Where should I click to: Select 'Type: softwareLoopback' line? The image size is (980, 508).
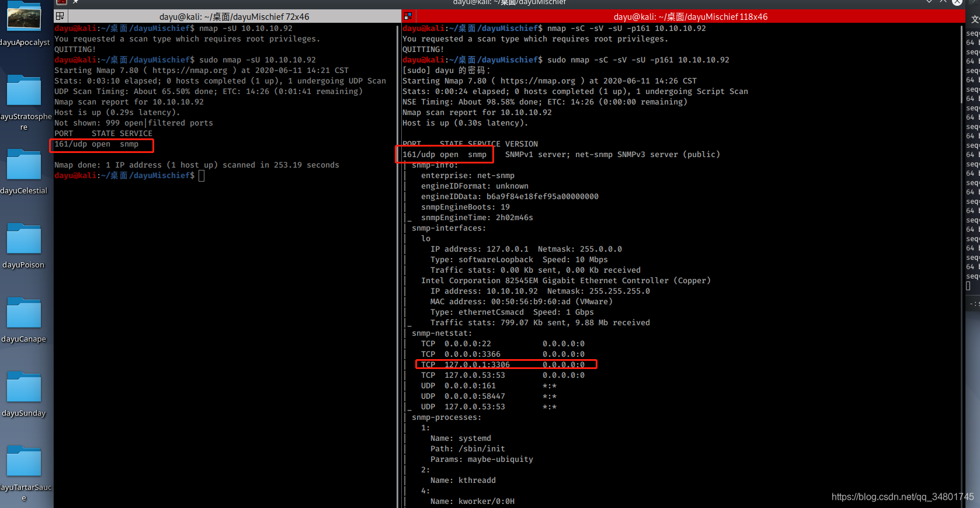tap(519, 259)
